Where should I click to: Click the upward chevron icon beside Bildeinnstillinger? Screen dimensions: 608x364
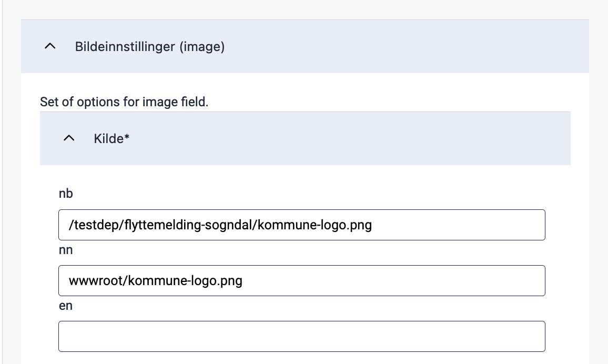[x=50, y=46]
